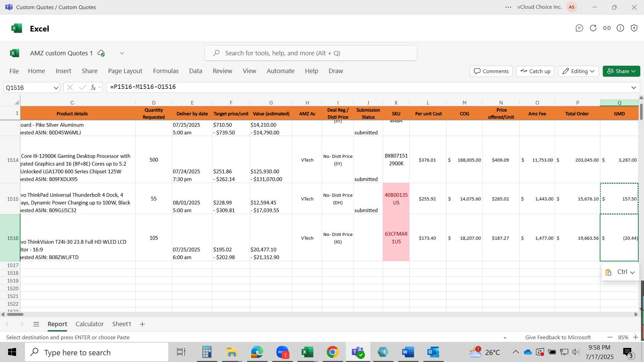Open File Explorer from the taskbar
The height and width of the screenshot is (362, 644).
tap(232, 352)
